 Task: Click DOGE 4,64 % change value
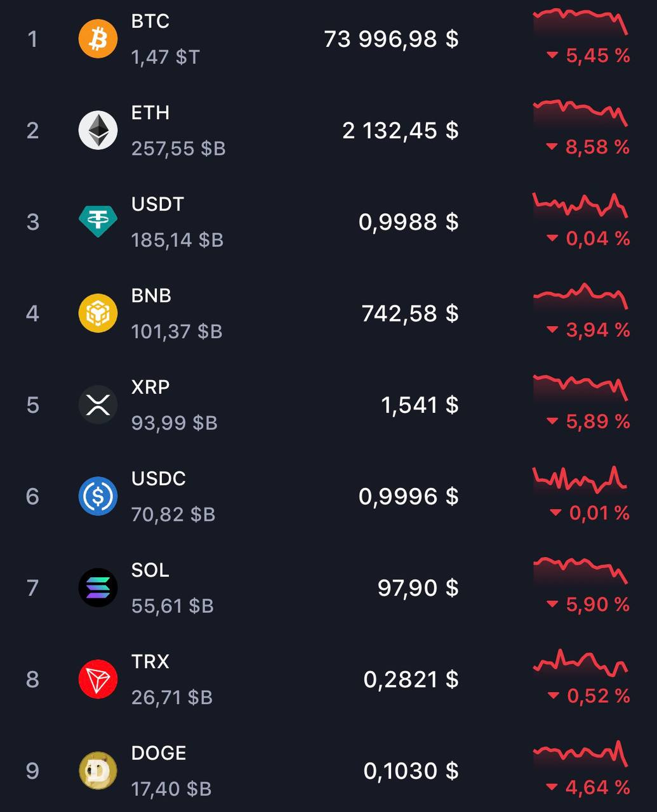tap(597, 787)
